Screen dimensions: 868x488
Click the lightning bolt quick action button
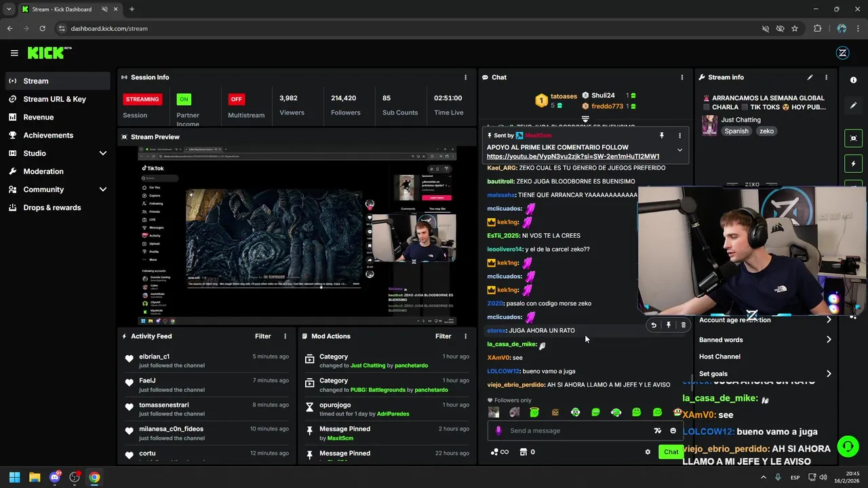[x=854, y=164]
